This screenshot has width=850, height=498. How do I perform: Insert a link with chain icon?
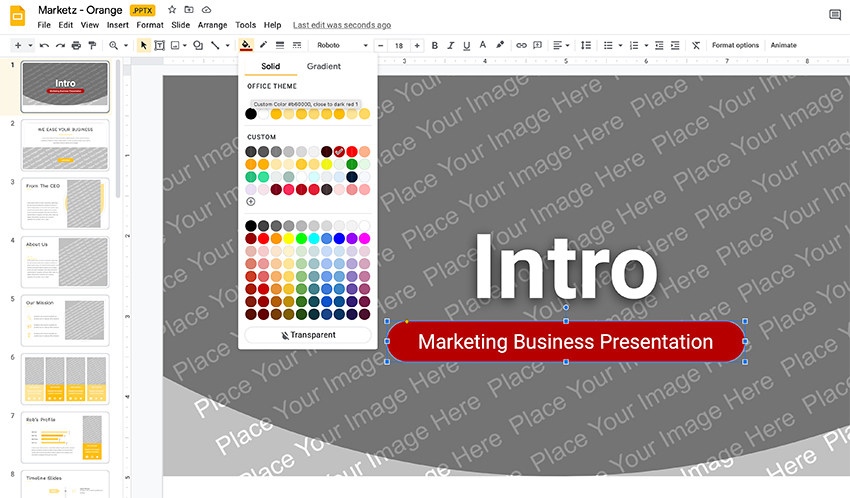coord(521,46)
